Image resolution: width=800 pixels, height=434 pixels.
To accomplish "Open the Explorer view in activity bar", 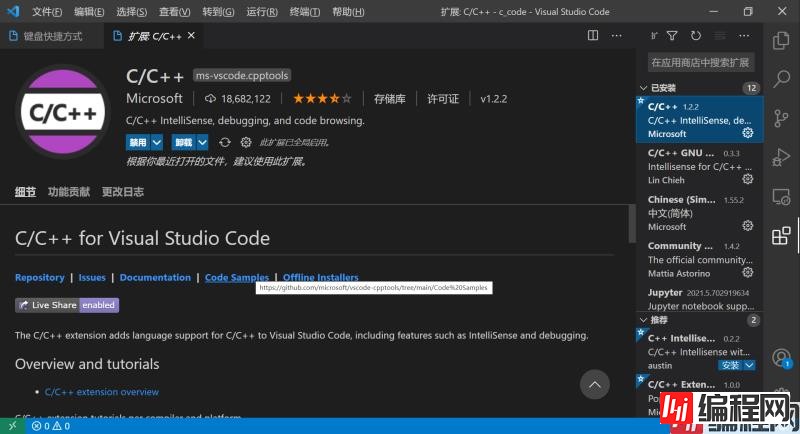I will (x=781, y=41).
